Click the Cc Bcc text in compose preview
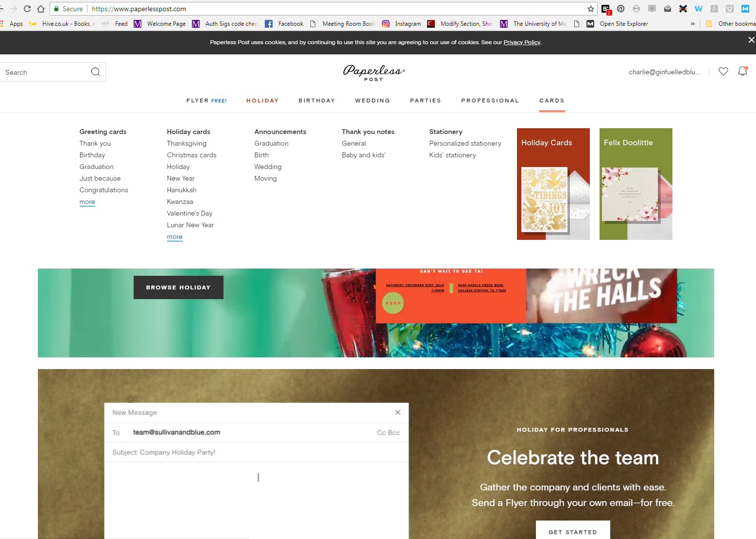 coord(389,433)
